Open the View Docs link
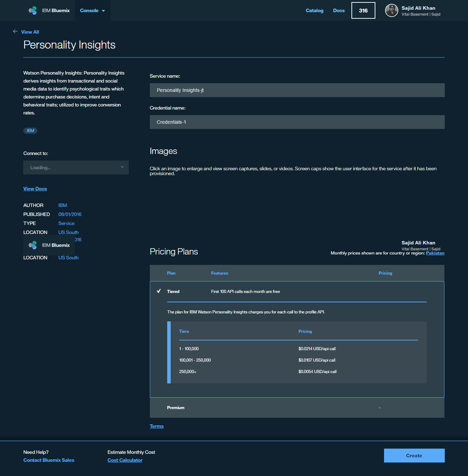 point(35,189)
